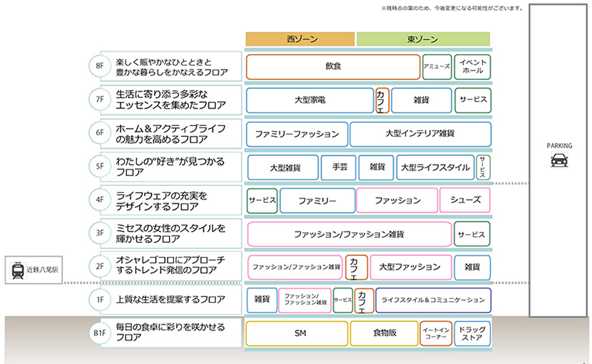Viewport: 592px width, 364px height.
Task: Click the SM box on B1F
Action: point(297,333)
